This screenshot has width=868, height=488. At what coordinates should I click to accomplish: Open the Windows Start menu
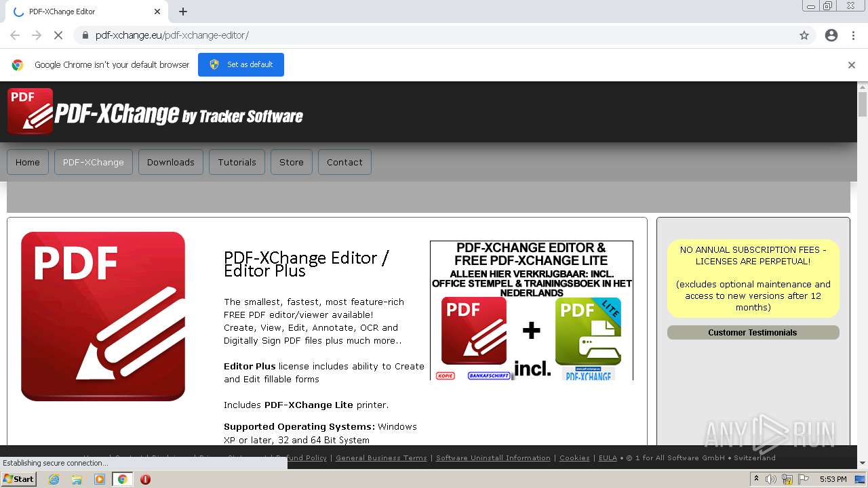point(18,479)
